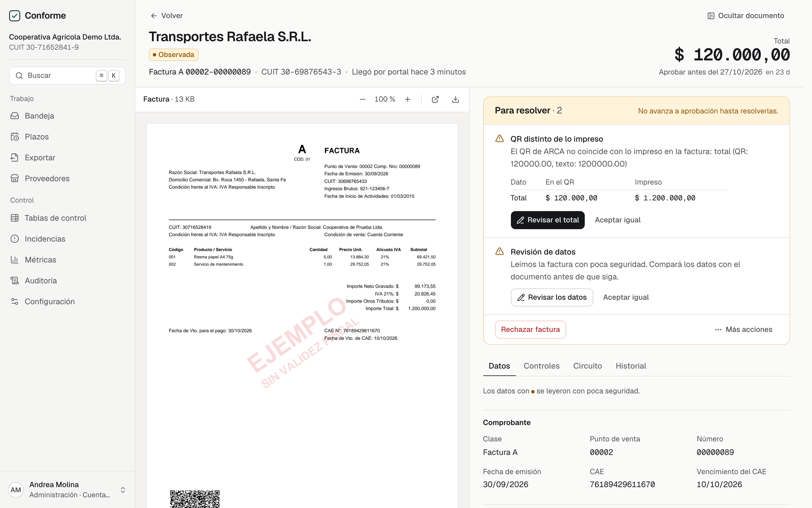Click Aceptar igual for the QR issue
Viewport: 812px width, 508px height.
618,220
